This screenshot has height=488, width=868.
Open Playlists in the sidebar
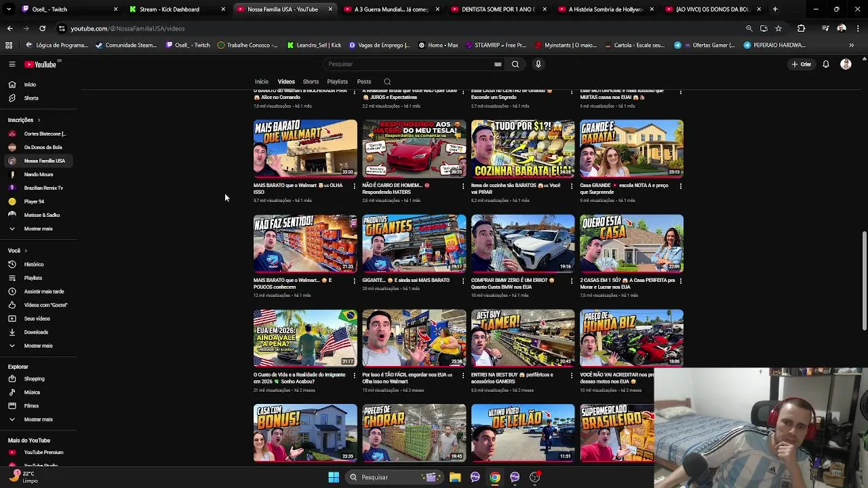click(x=39, y=278)
